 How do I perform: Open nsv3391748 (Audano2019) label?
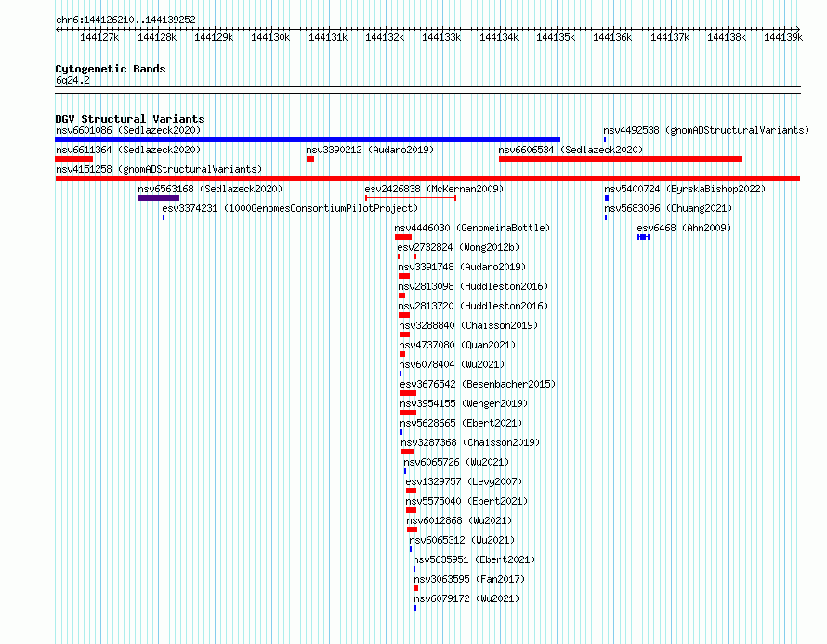pyautogui.click(x=462, y=267)
